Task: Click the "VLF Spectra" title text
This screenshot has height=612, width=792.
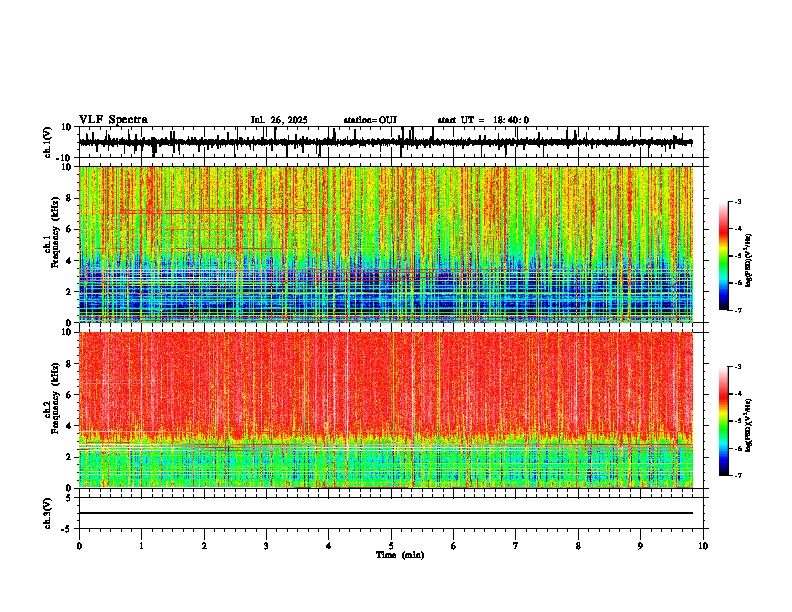Action: (113, 120)
